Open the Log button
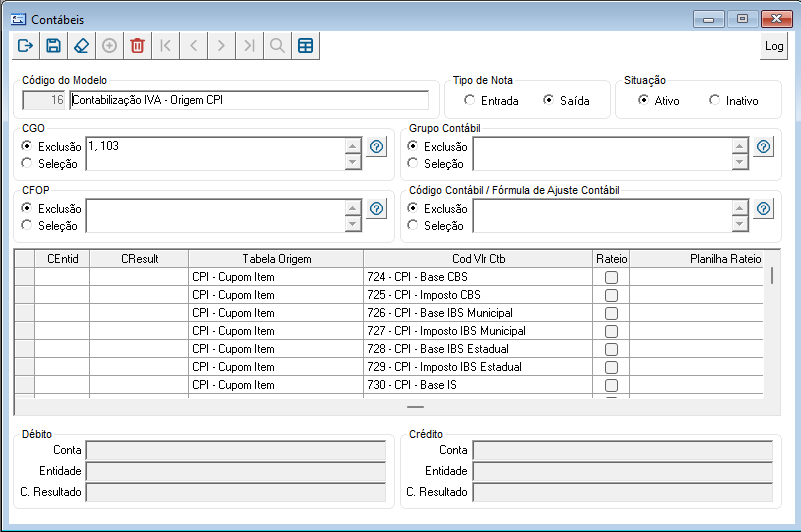The height and width of the screenshot is (532, 801). [774, 46]
